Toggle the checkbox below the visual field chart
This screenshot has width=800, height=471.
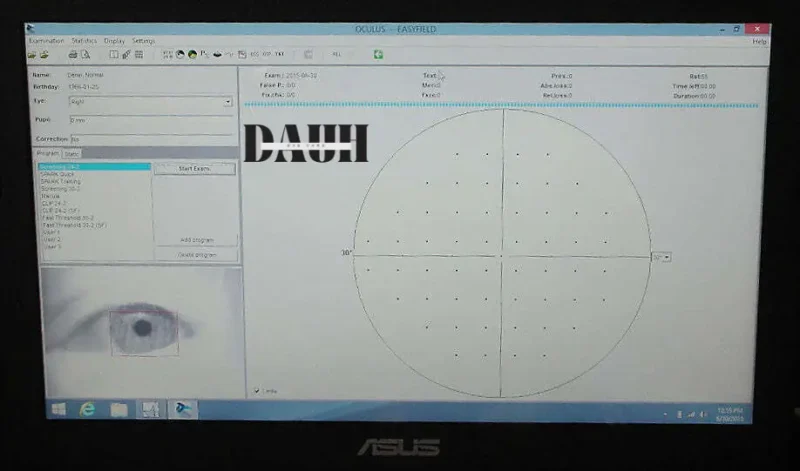256,391
